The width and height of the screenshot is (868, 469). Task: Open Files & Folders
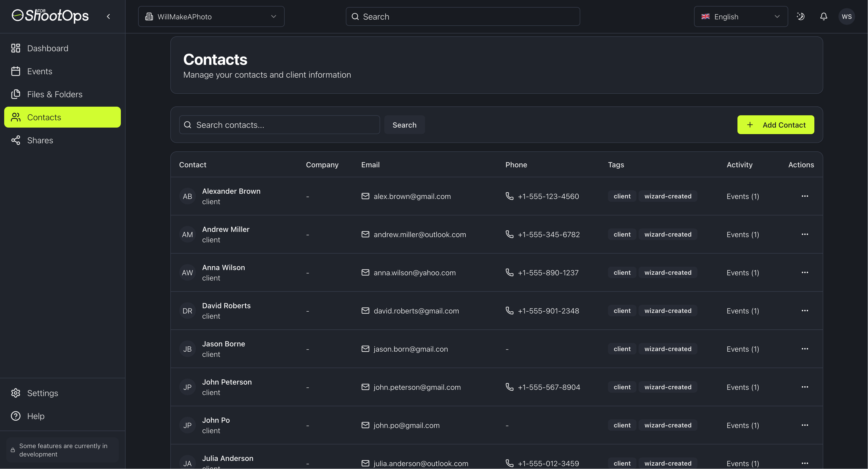tap(55, 94)
